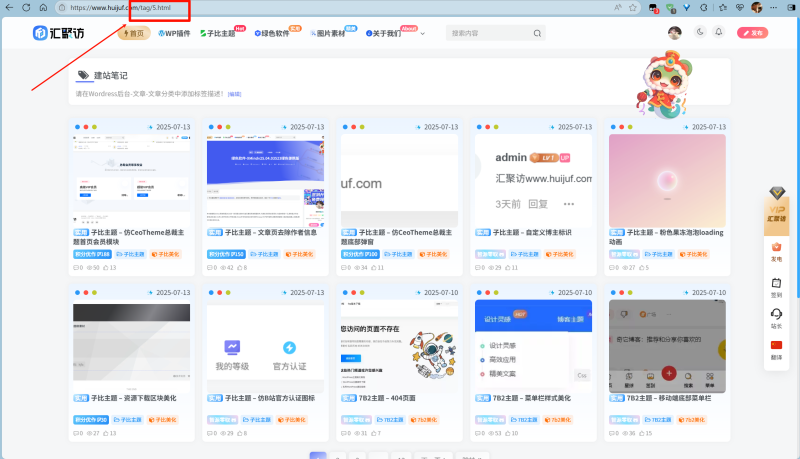
Task: Click the red 发布 publish button
Action: coord(752,33)
